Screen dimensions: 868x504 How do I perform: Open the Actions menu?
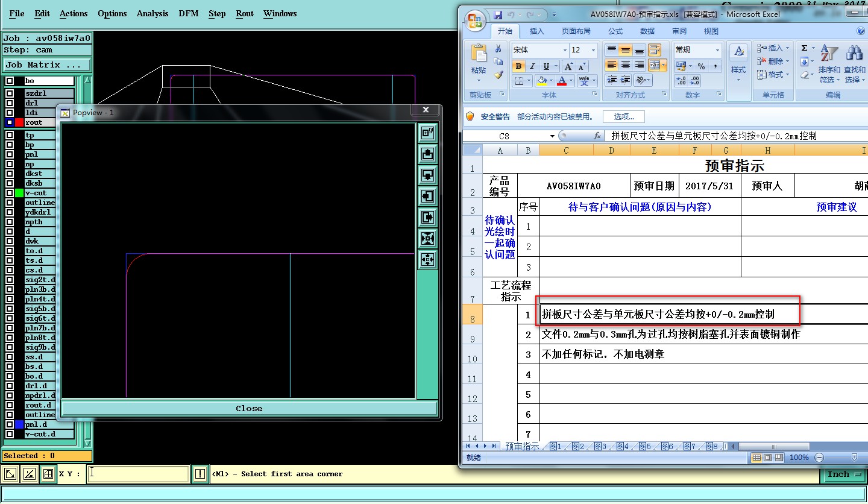74,13
